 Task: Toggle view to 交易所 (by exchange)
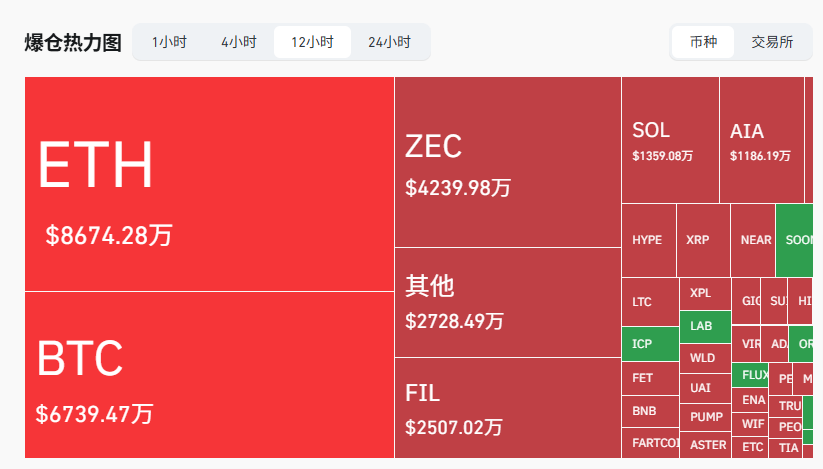772,42
